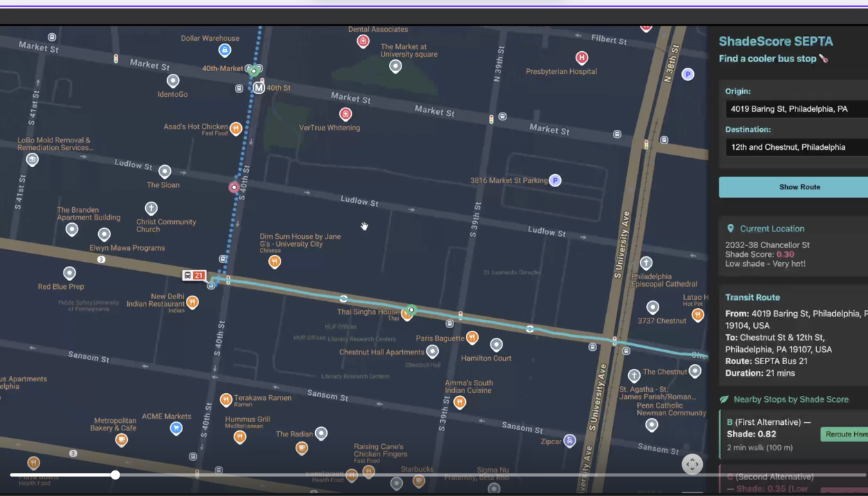Click the Duration: 21 mins text
The height and width of the screenshot is (496, 868).
tap(759, 373)
